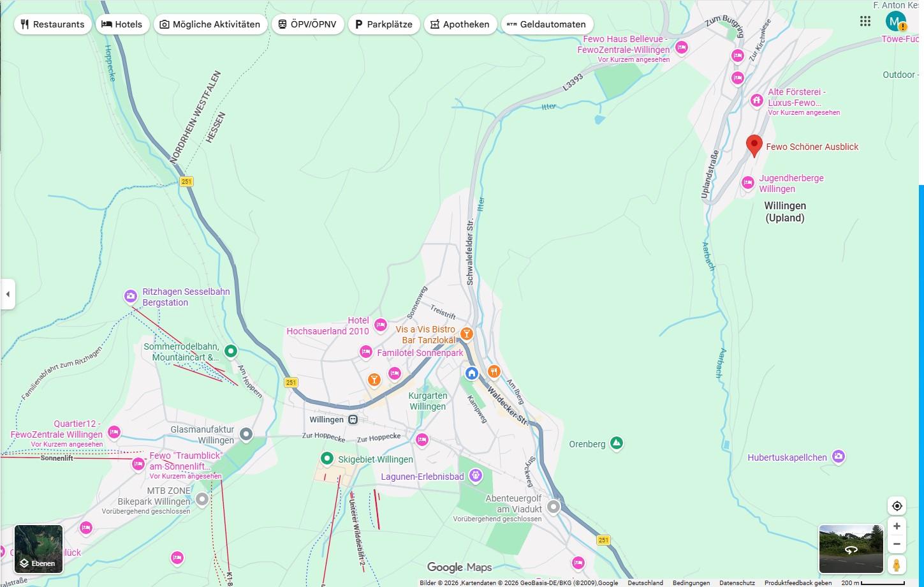Open the Google apps grid

pos(865,22)
